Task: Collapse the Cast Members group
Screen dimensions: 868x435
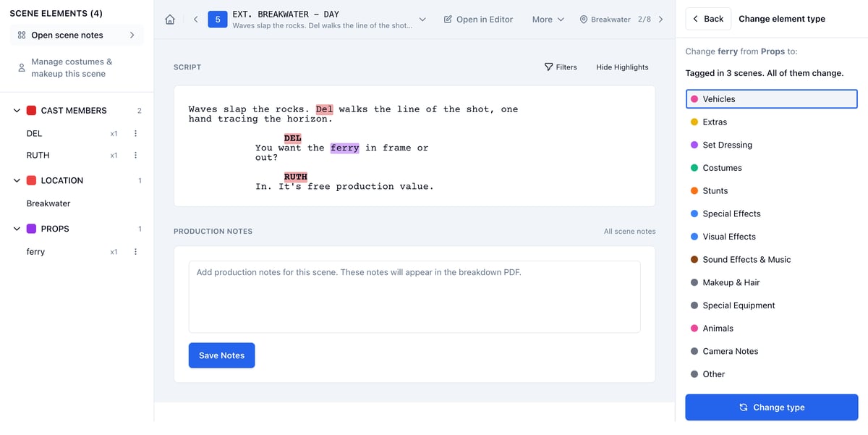Action: pos(17,111)
